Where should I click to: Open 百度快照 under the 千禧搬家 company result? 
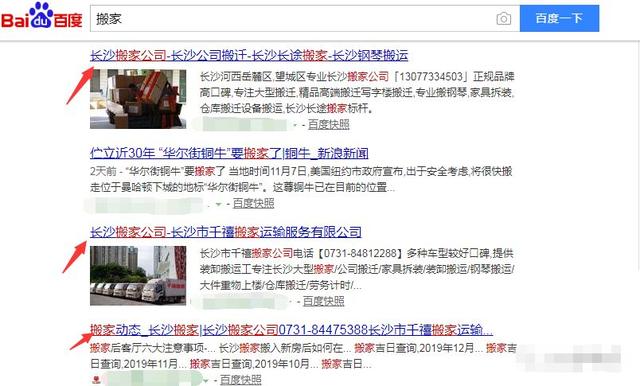coord(324,301)
